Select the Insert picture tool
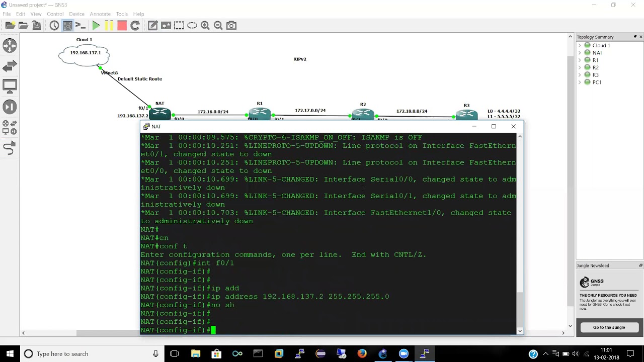Image resolution: width=644 pixels, height=362 pixels. click(x=166, y=25)
